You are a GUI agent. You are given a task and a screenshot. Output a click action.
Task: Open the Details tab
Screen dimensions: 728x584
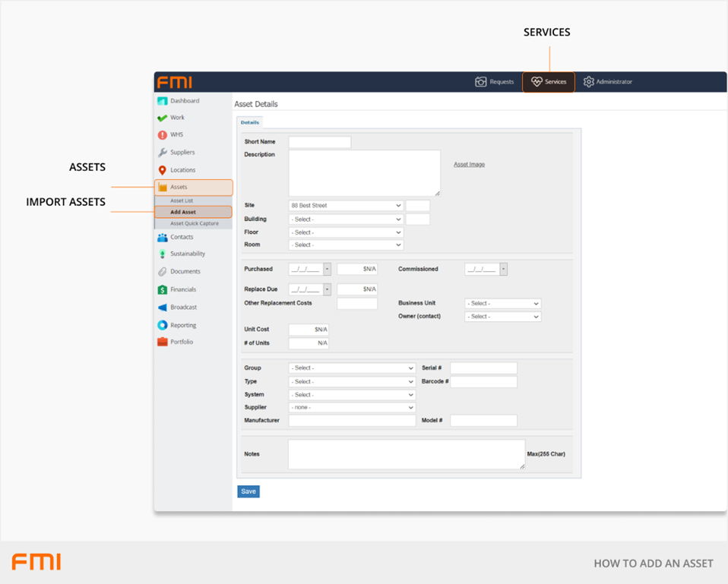pyautogui.click(x=249, y=122)
